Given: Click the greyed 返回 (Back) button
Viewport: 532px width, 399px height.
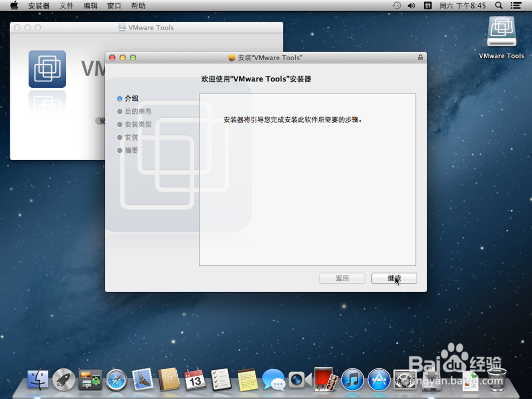Looking at the screenshot, I should click(x=342, y=278).
